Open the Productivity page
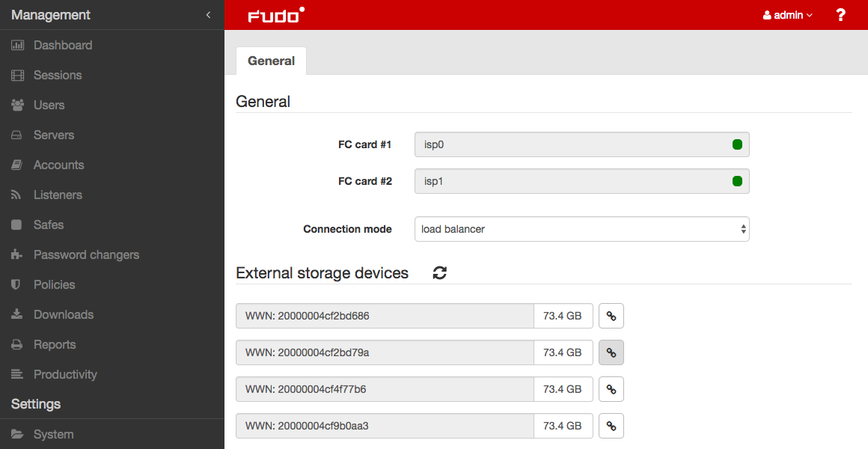868x449 pixels. tap(65, 374)
